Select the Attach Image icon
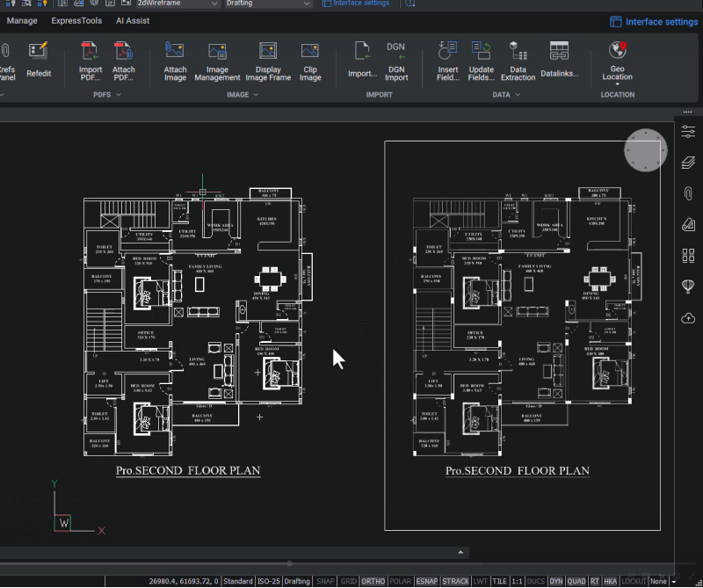The image size is (703, 588). pos(175,61)
